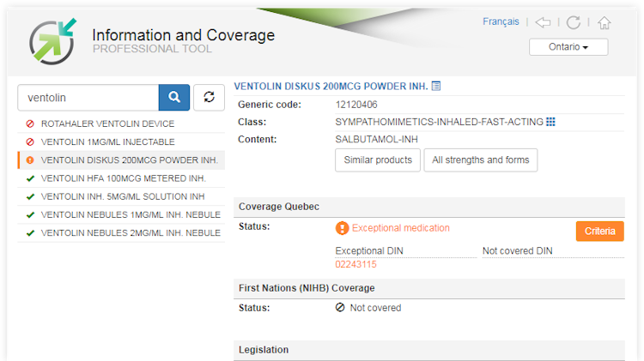Click the grid icon next to class name
The height and width of the screenshot is (361, 644).
click(550, 122)
